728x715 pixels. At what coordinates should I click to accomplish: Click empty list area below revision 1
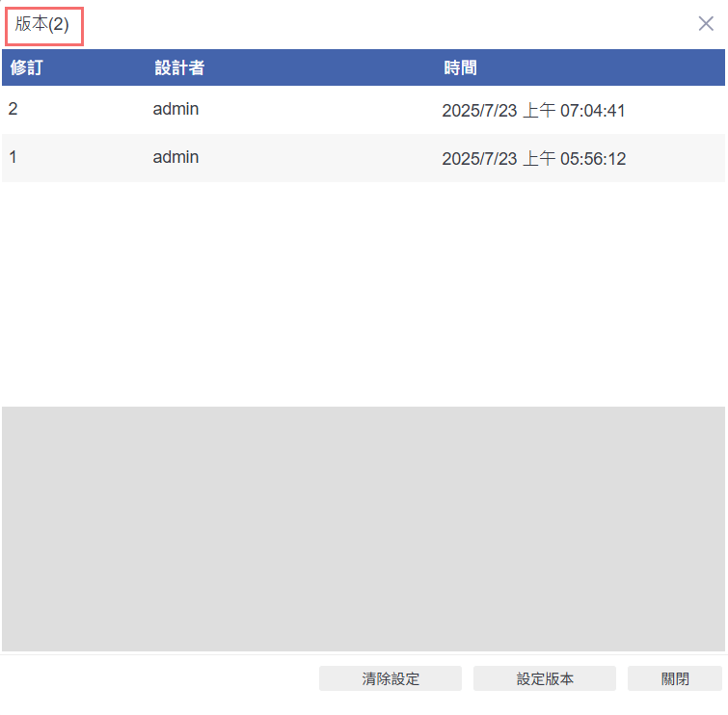(363, 289)
